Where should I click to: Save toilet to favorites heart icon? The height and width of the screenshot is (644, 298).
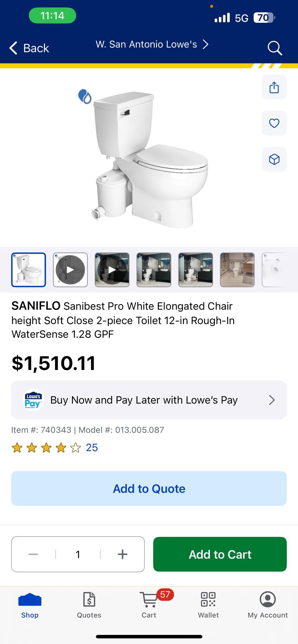[x=274, y=123]
